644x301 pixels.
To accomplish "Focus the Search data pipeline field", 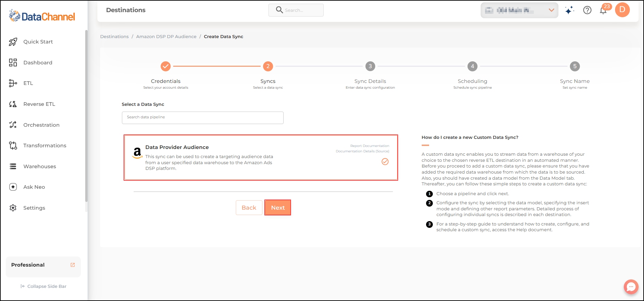I will tap(202, 118).
